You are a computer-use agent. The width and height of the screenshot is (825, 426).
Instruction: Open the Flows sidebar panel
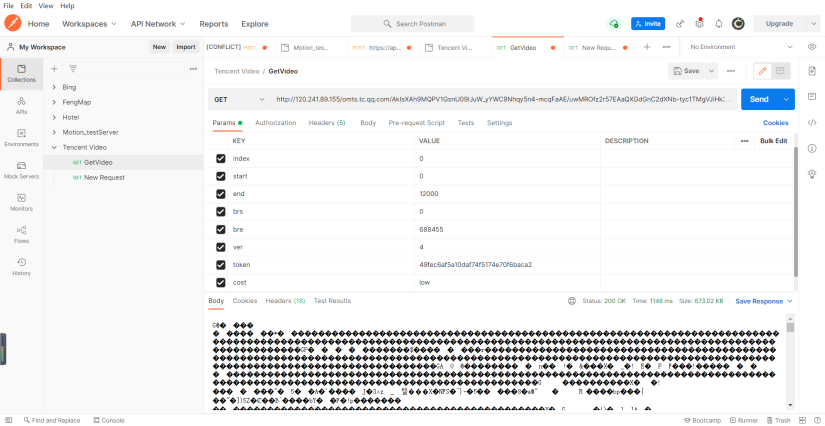point(22,235)
